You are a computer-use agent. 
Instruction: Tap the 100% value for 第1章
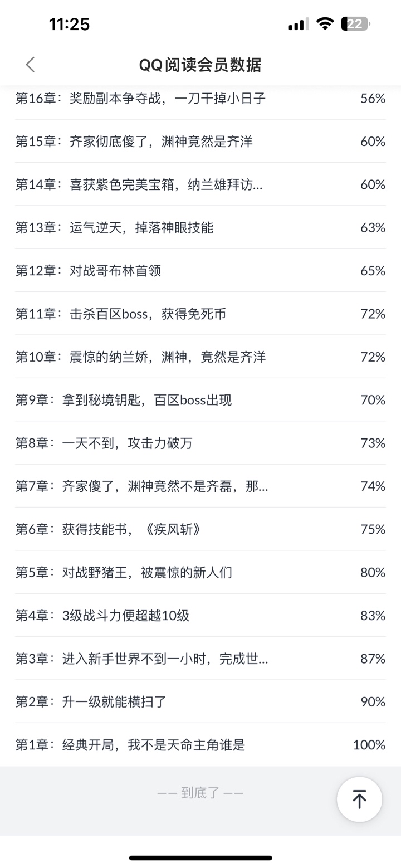(x=369, y=744)
